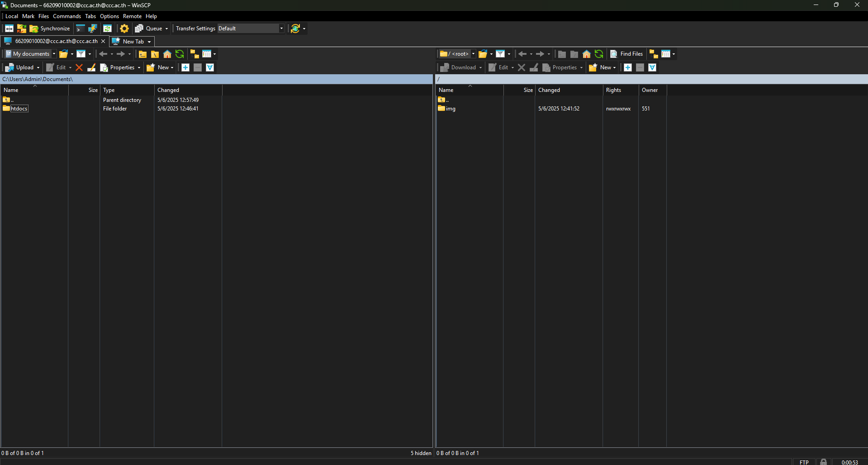Click the Synchronize button
Viewport: 868px width, 465px height.
coord(50,29)
